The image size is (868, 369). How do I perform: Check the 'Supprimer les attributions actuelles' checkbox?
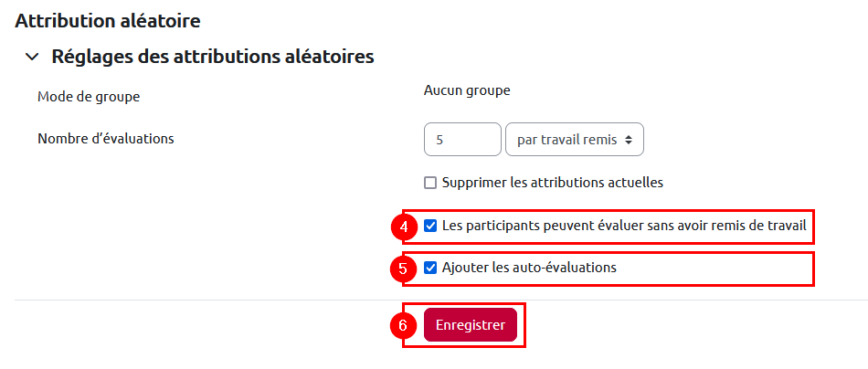coord(430,183)
